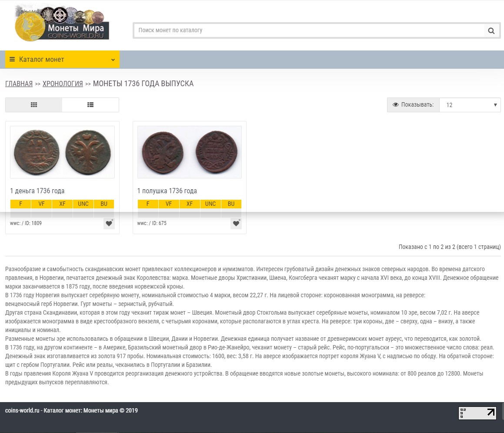The height and width of the screenshot is (433, 504).
Task: Open 1 деньга 1736 года coin thumbnail
Action: pos(62,152)
